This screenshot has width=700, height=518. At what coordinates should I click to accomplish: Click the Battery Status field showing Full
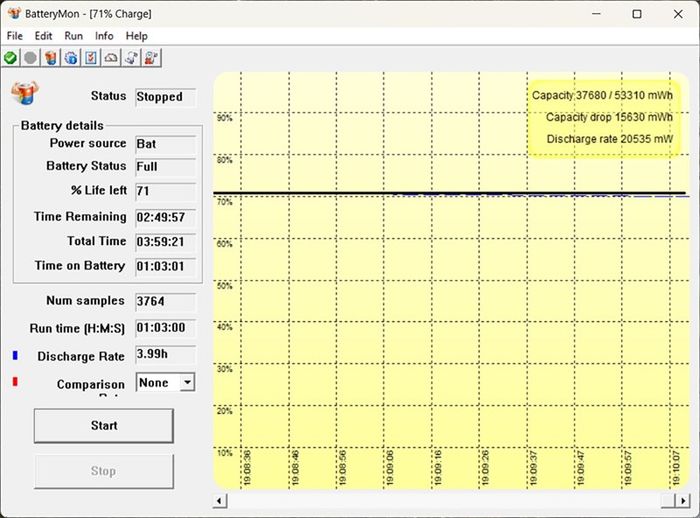pos(165,167)
